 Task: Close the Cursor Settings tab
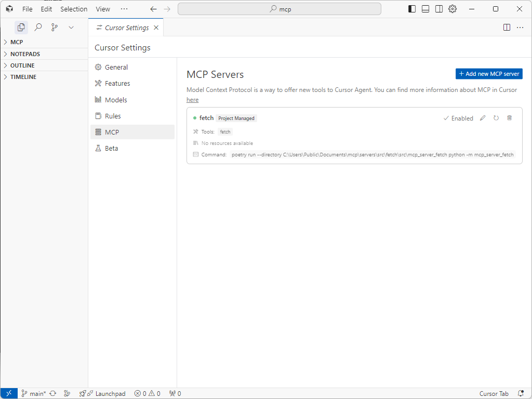click(x=156, y=28)
